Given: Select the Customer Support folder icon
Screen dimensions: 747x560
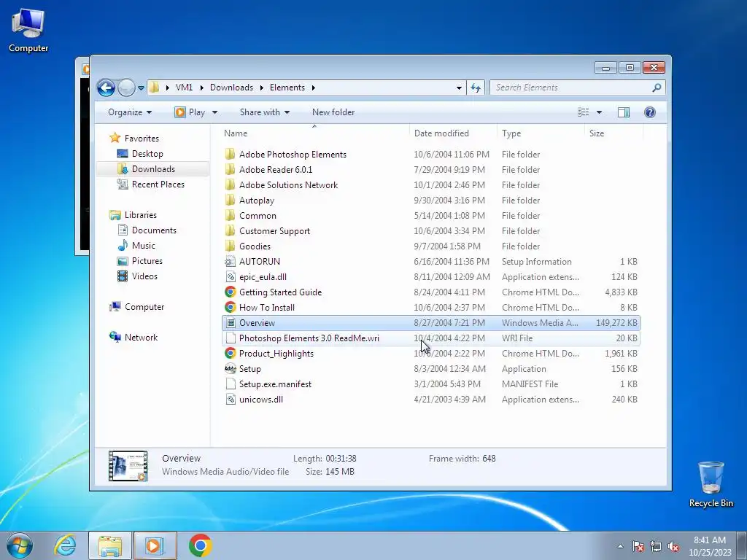Looking at the screenshot, I should coord(230,231).
